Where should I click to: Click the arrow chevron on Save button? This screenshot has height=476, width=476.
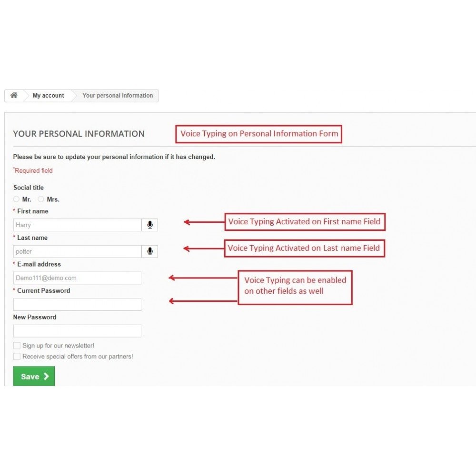(46, 376)
